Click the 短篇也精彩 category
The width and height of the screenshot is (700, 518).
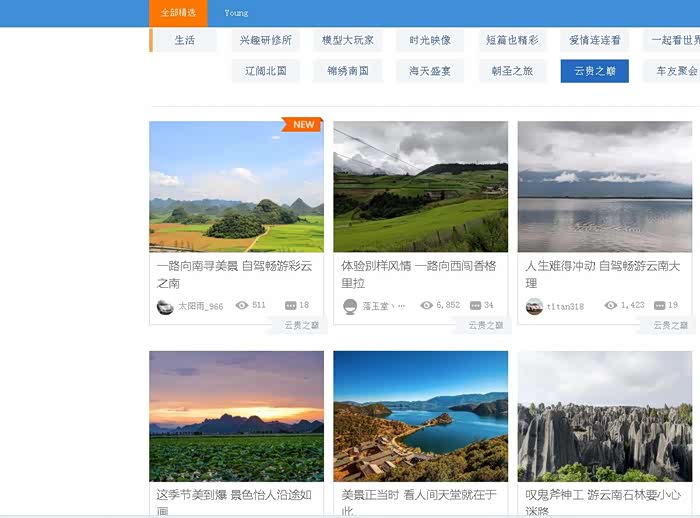[x=512, y=40]
